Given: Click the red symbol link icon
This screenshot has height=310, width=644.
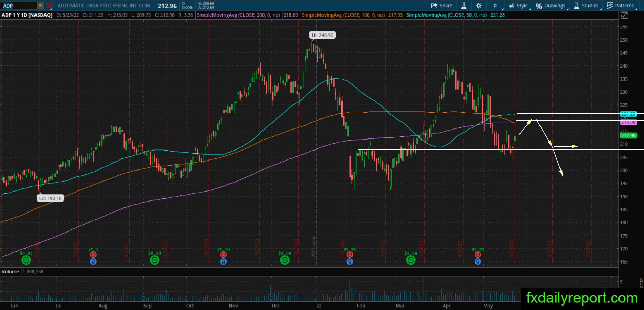Looking at the screenshot, I should [49, 6].
